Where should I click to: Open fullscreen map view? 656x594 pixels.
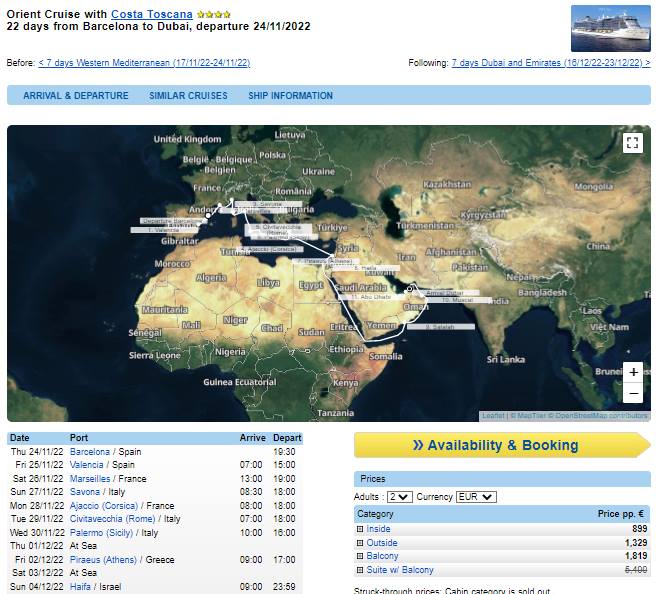[633, 143]
